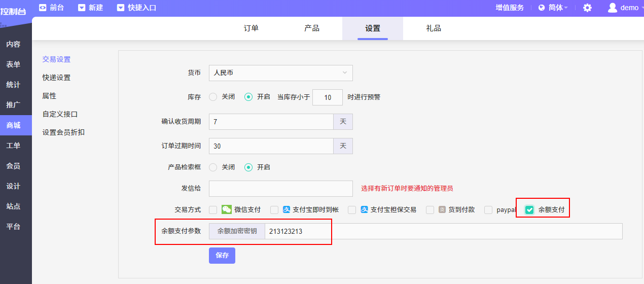Click the 新建 dropdown icon in top bar
644x284 pixels.
(x=82, y=8)
